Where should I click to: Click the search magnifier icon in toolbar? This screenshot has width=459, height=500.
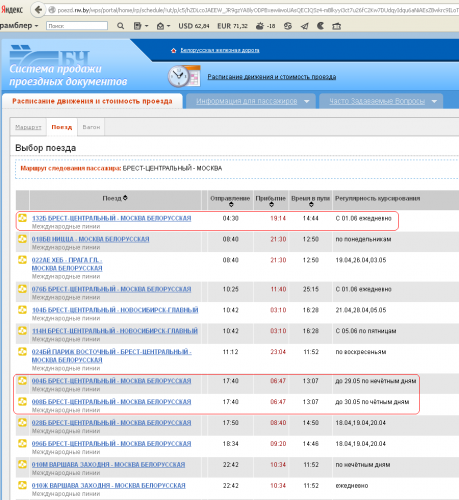click(x=121, y=26)
